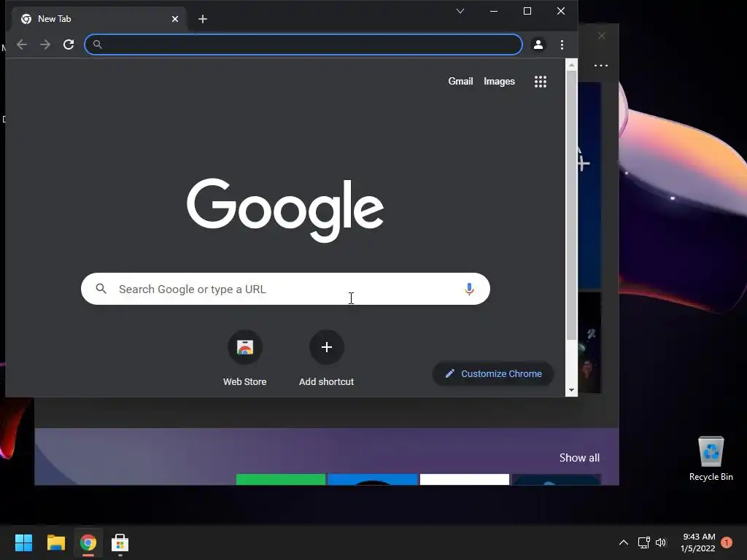Click the Chrome icon on the taskbar
This screenshot has height=560, width=747.
(x=88, y=542)
